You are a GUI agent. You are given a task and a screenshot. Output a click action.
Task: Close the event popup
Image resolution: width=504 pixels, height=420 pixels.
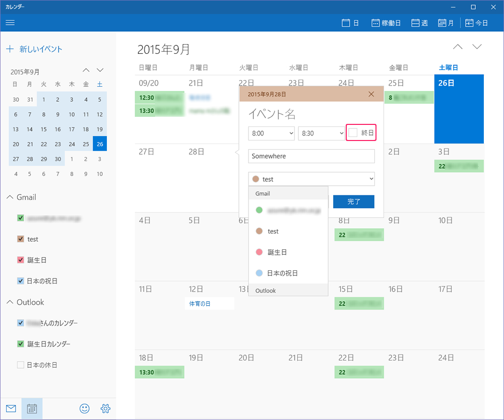pyautogui.click(x=371, y=94)
